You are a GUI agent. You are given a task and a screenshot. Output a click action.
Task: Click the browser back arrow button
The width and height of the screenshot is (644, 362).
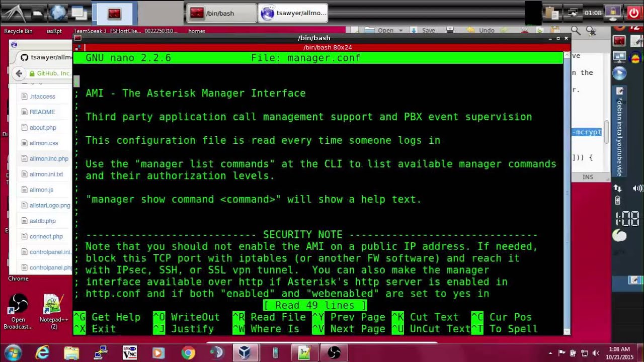coord(19,73)
